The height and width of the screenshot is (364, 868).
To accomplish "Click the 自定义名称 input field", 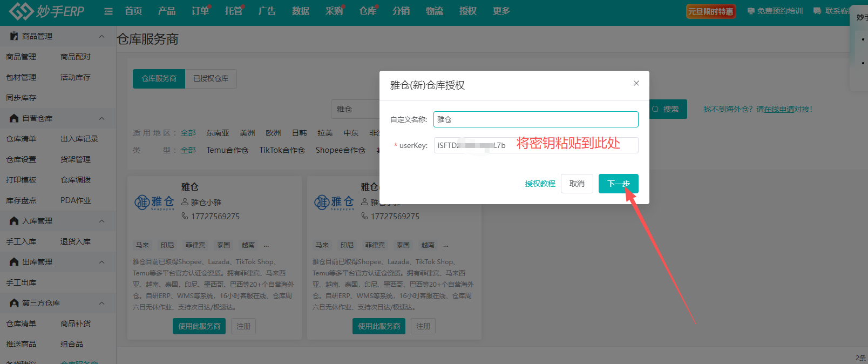I will click(535, 119).
